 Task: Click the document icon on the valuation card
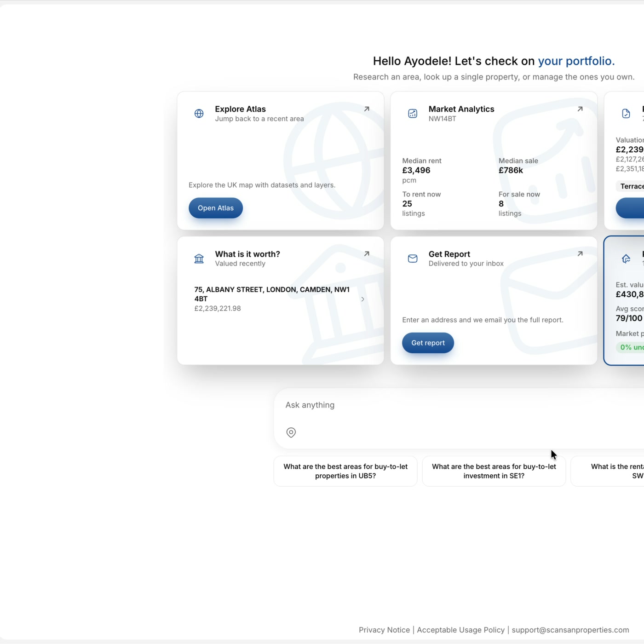tap(626, 114)
